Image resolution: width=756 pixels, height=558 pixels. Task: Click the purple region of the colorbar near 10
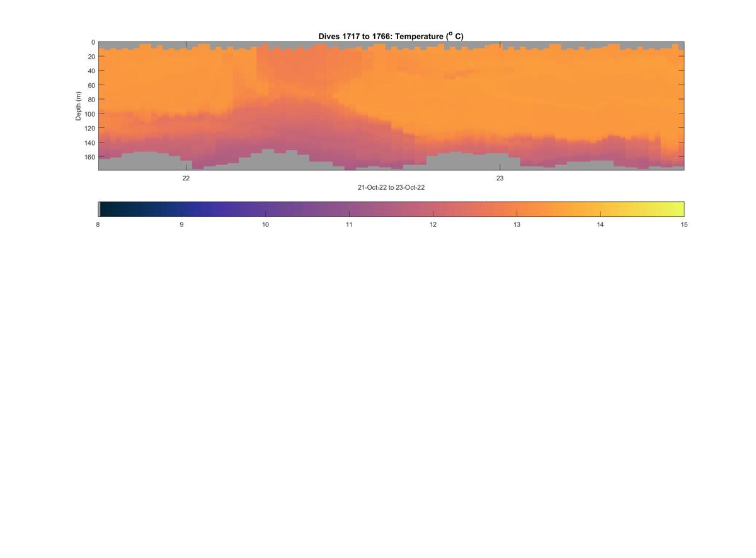pyautogui.click(x=266, y=209)
